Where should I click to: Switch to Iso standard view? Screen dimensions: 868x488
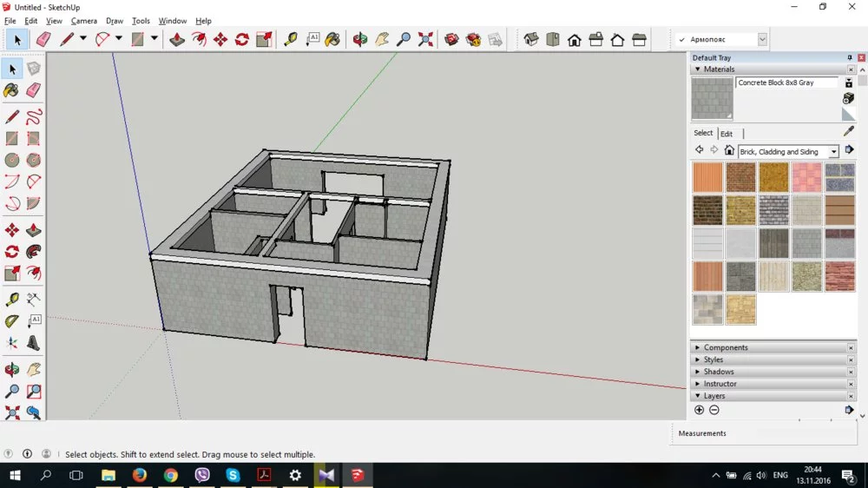[531, 39]
